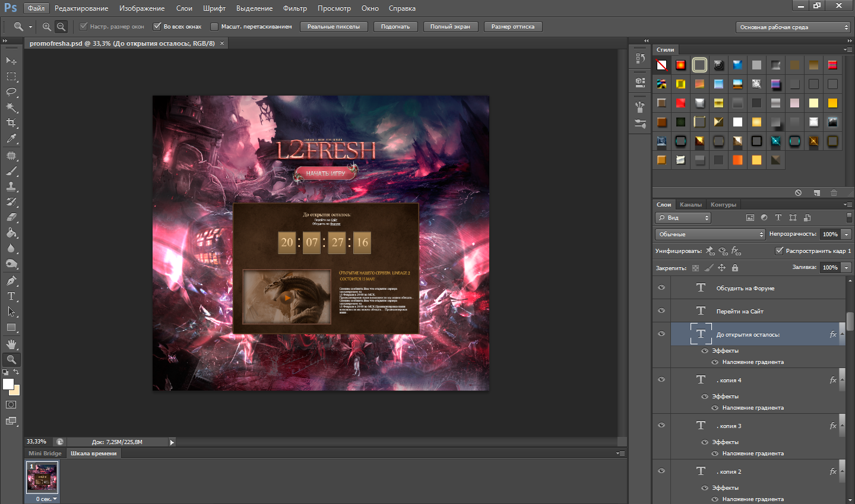Screen dimensions: 855x504
Task: Select the Rectangle shape tool
Action: tap(11, 328)
